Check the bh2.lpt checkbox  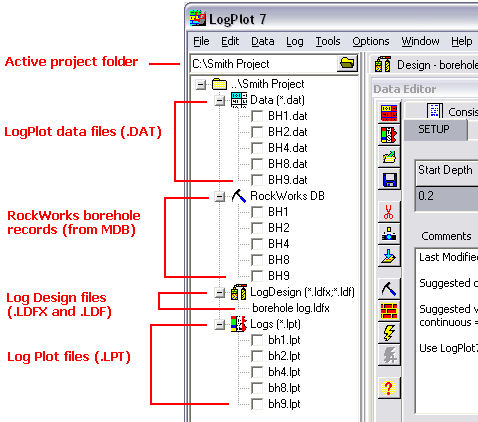(x=257, y=356)
